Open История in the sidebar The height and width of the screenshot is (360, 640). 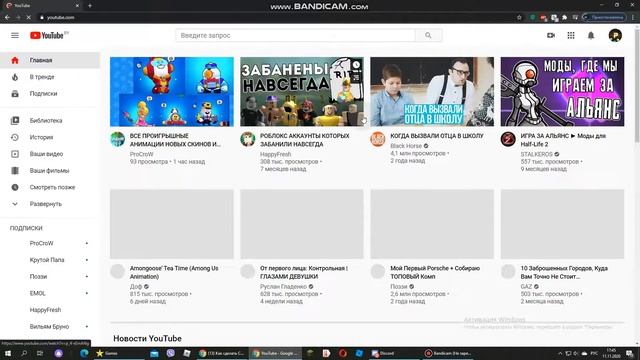(x=50, y=138)
